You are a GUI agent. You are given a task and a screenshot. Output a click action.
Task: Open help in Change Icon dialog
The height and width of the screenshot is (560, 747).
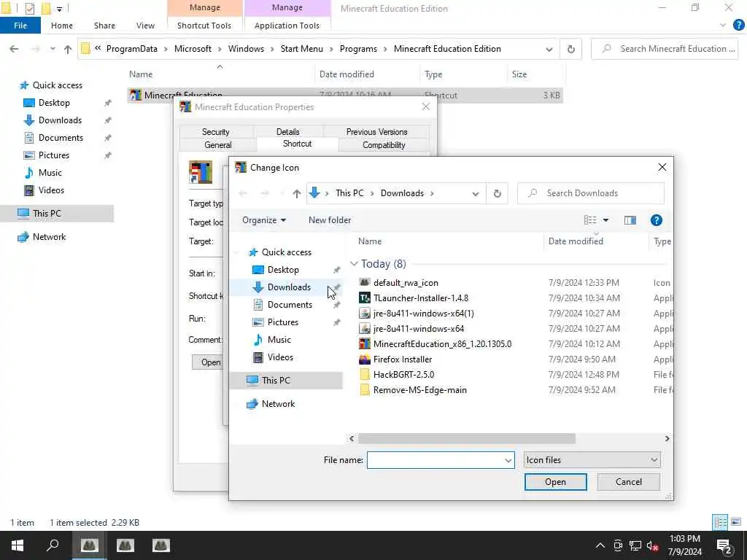(656, 220)
